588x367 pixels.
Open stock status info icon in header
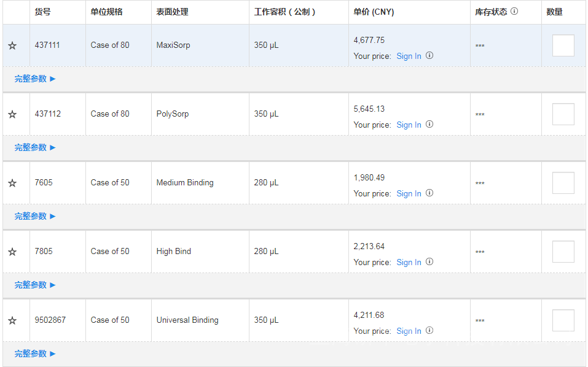(514, 11)
